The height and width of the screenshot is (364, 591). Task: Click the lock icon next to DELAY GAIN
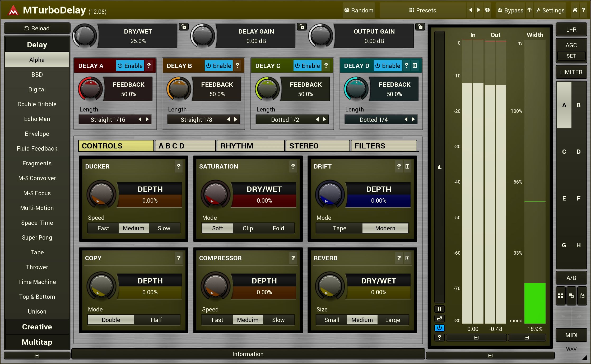coord(302,27)
